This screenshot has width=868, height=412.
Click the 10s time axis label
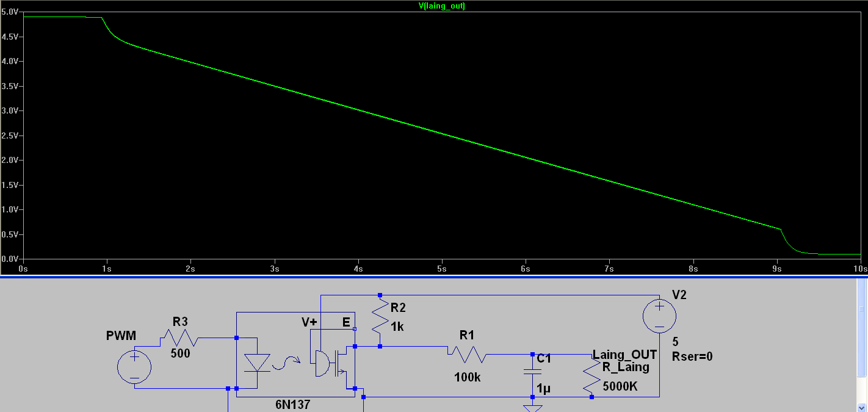(x=859, y=269)
